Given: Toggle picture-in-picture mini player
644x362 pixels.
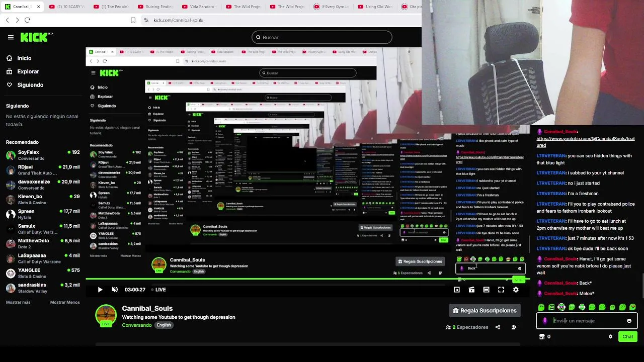Looking at the screenshot, I should (457, 290).
